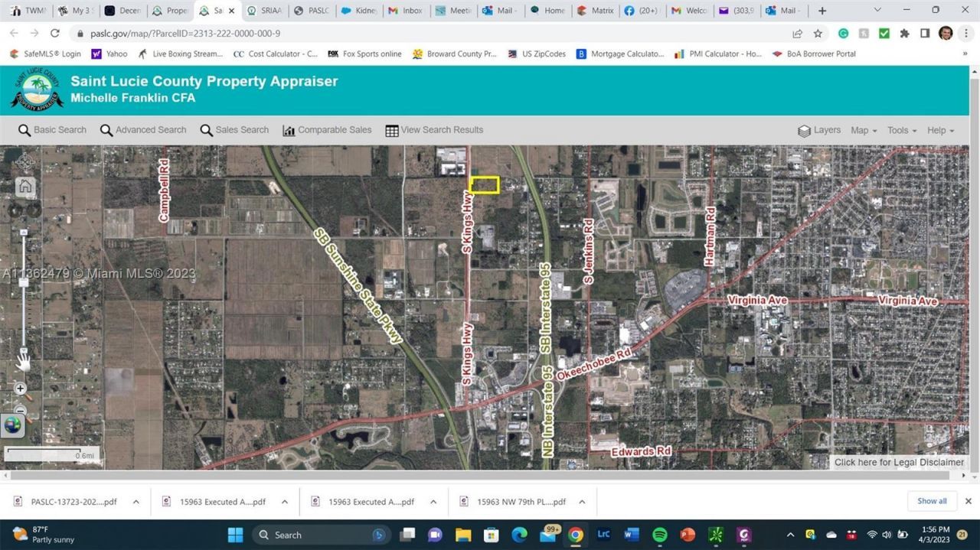Click the Comparable Sales chart icon

pos(289,129)
